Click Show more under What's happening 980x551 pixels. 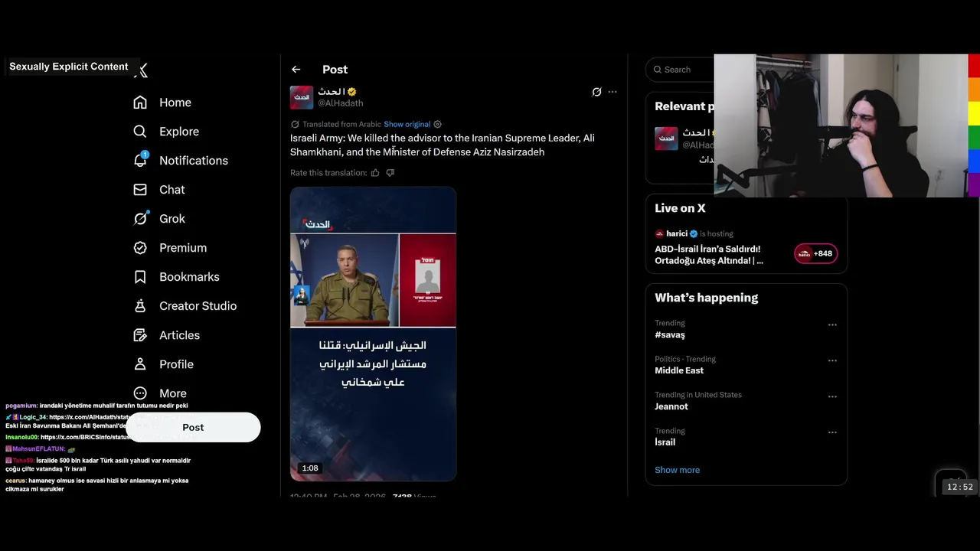pyautogui.click(x=677, y=470)
